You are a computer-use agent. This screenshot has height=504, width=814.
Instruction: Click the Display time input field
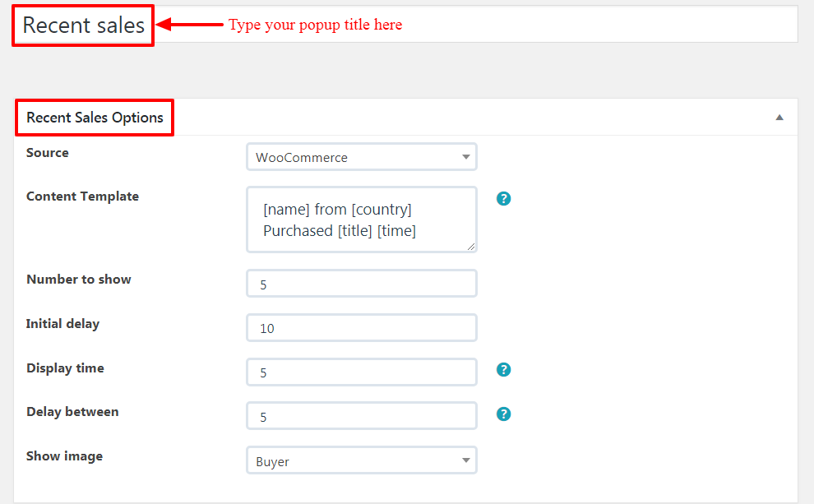click(361, 372)
